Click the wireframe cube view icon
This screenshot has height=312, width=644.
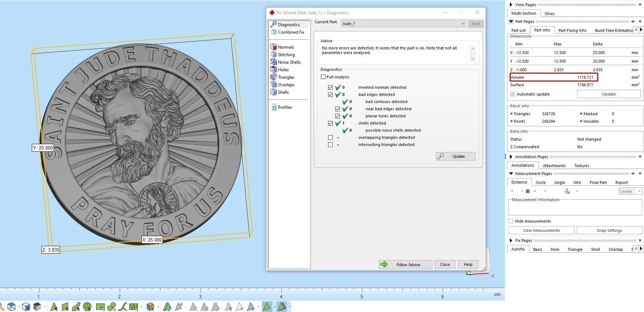tap(11, 307)
